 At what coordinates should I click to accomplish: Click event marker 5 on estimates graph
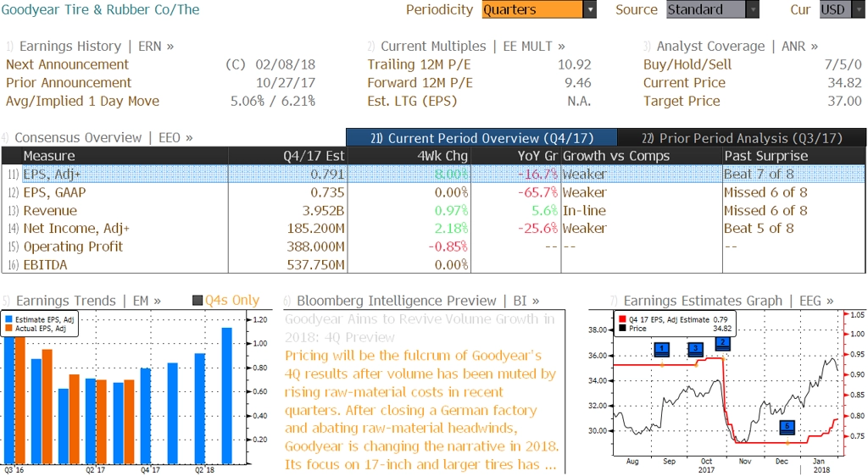click(787, 427)
